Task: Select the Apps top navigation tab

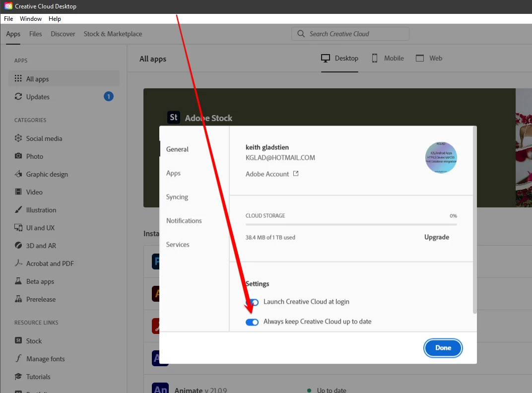Action: (x=13, y=34)
